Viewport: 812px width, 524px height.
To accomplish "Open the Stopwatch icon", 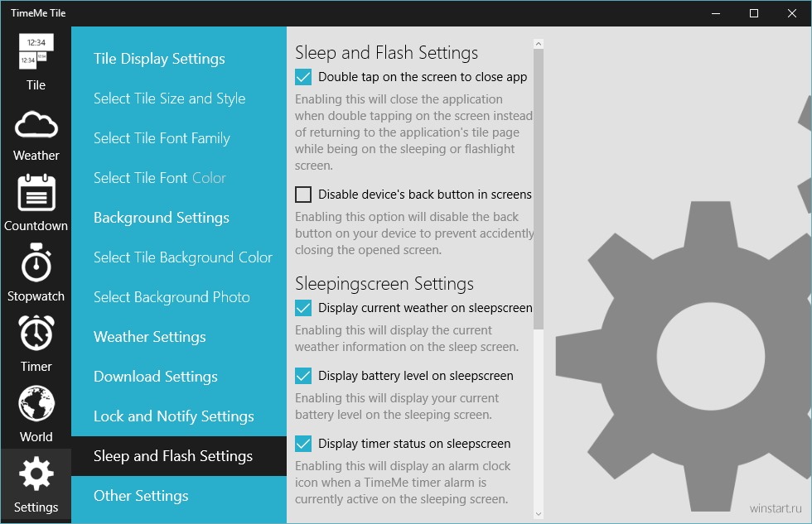I will (x=36, y=262).
